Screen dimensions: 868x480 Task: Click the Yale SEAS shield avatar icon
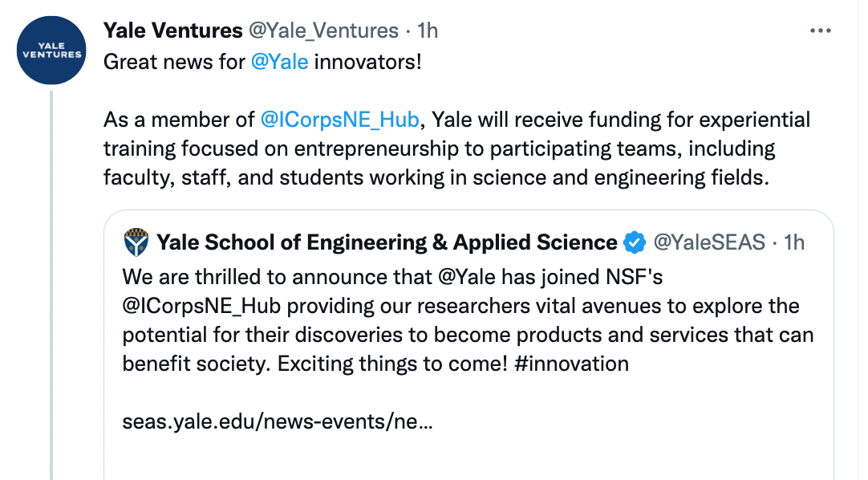(x=136, y=242)
